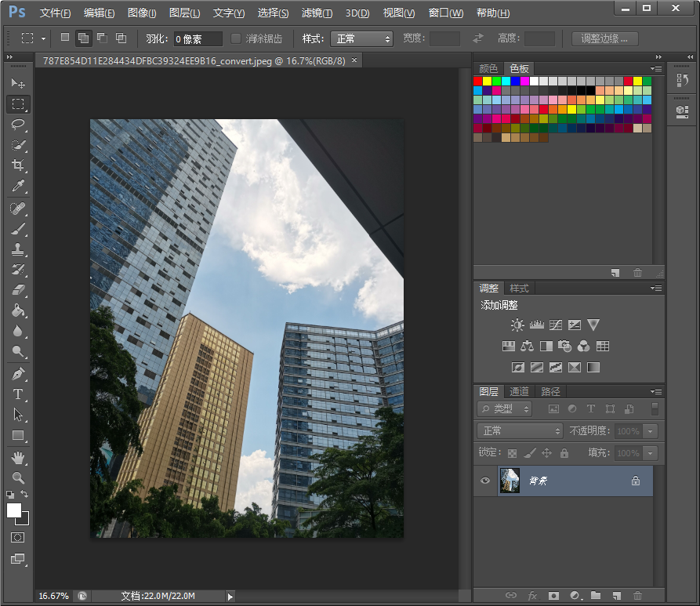
Task: Open the 滤镜 menu
Action: pos(317,13)
